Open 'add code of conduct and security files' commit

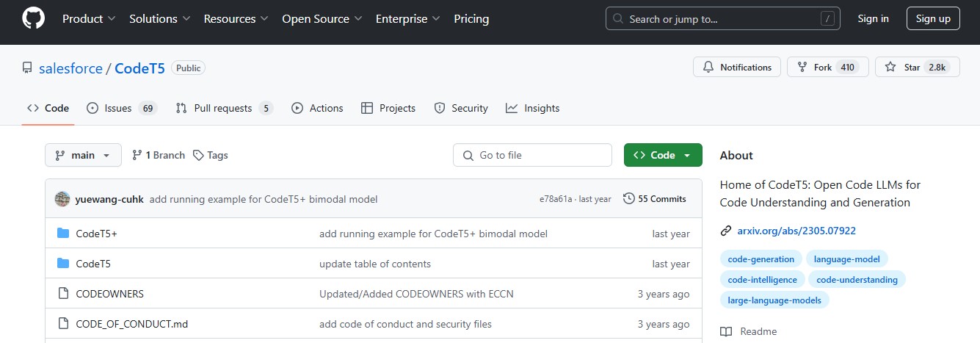(x=405, y=324)
